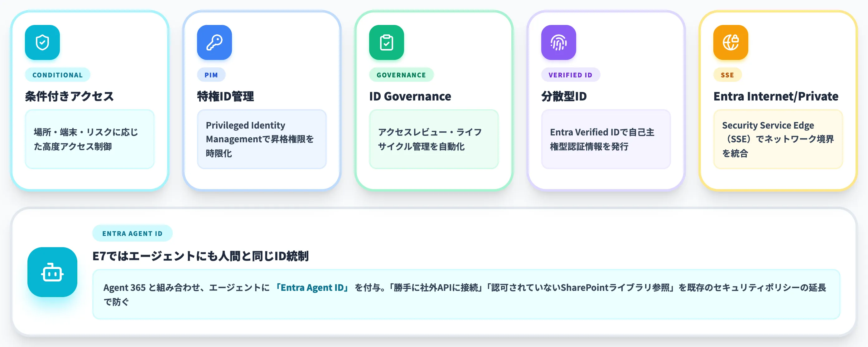Click the 条件付きアクセス heading
The height and width of the screenshot is (347, 868).
point(70,96)
